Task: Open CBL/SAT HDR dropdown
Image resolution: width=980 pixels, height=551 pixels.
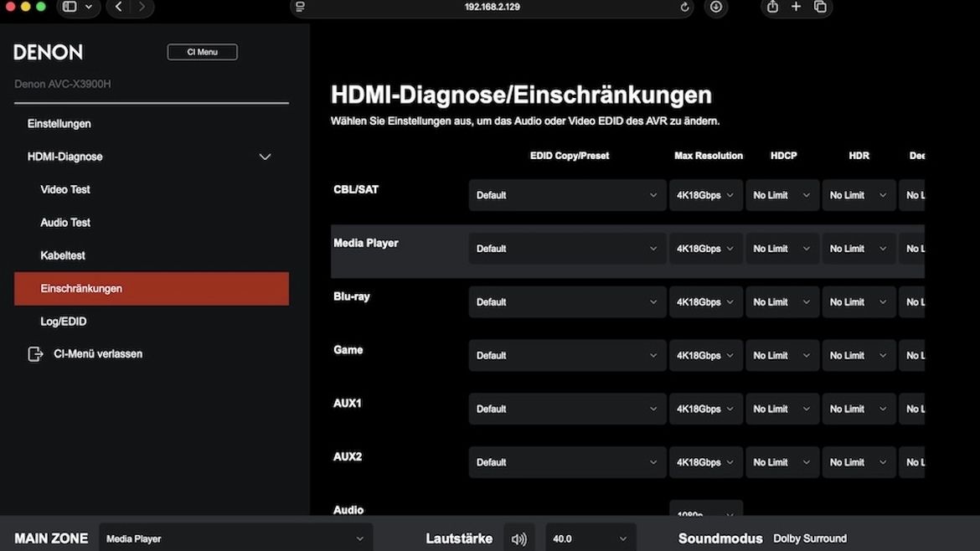Action: pos(859,195)
